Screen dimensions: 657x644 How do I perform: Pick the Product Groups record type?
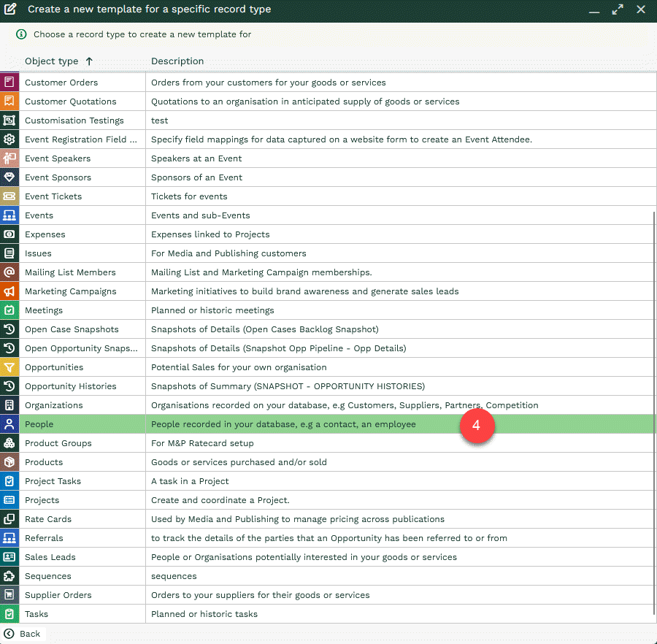point(328,443)
